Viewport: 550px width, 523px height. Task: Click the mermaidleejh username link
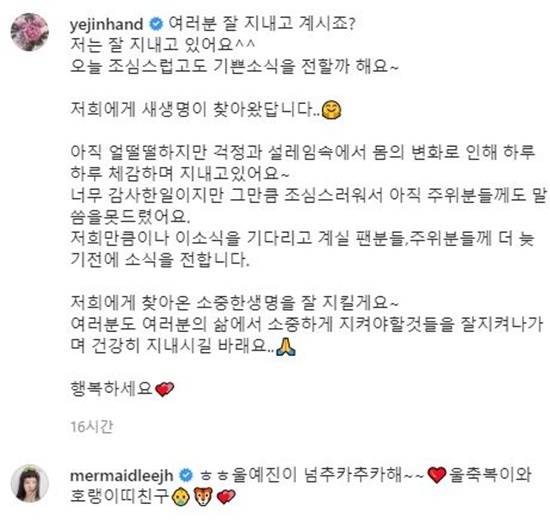click(122, 476)
